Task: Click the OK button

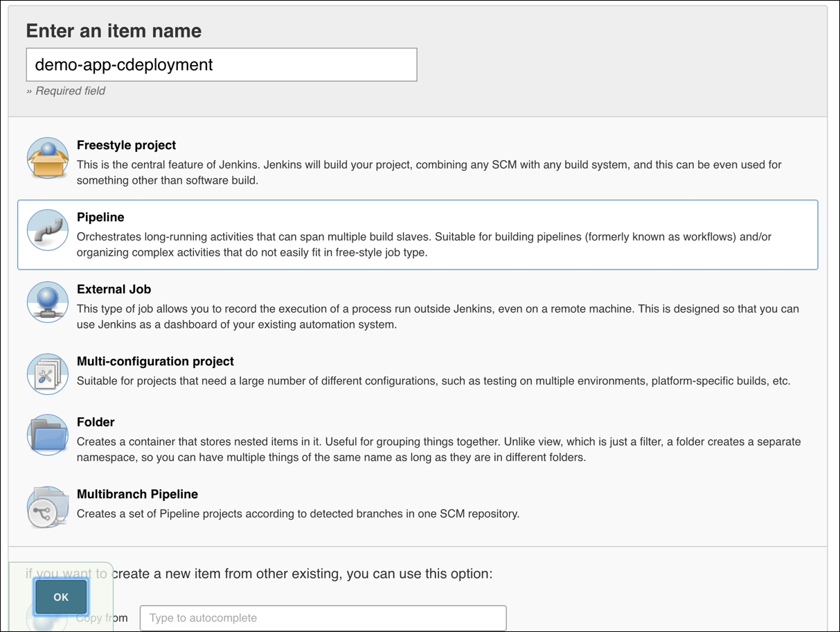Action: [61, 597]
